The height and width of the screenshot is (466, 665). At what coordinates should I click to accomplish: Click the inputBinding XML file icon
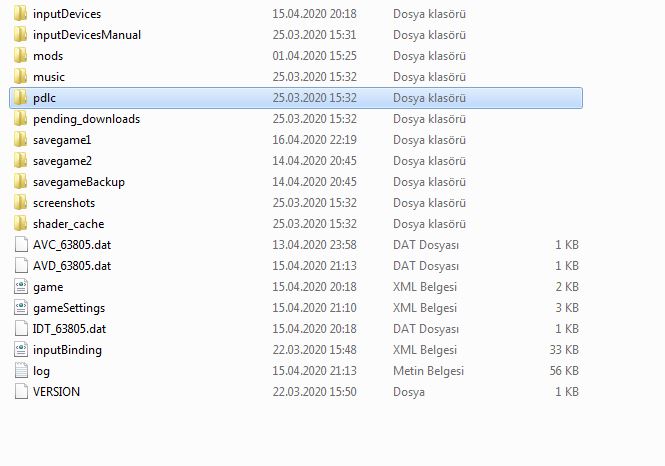pos(21,349)
